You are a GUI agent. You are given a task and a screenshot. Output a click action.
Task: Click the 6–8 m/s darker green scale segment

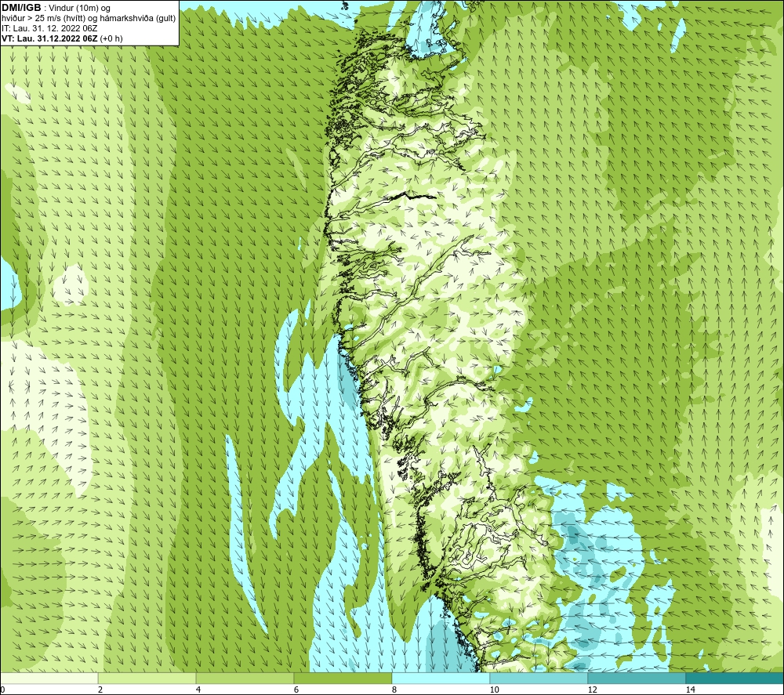pos(343,678)
